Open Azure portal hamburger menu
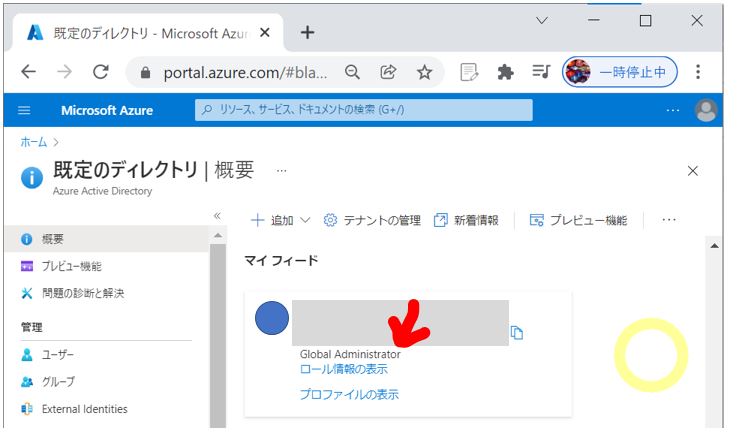This screenshot has width=747, height=438. (x=24, y=111)
